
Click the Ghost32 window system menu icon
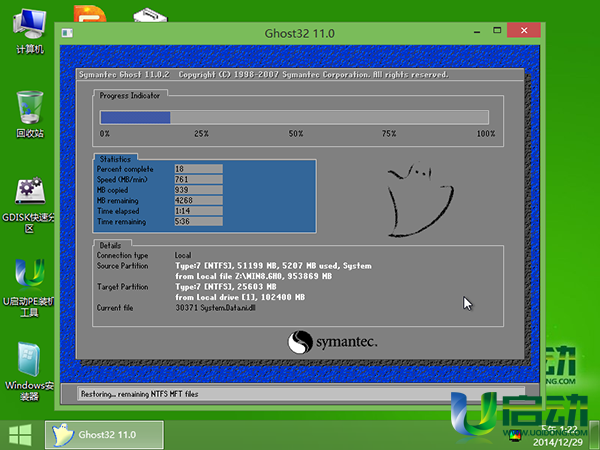click(x=67, y=33)
